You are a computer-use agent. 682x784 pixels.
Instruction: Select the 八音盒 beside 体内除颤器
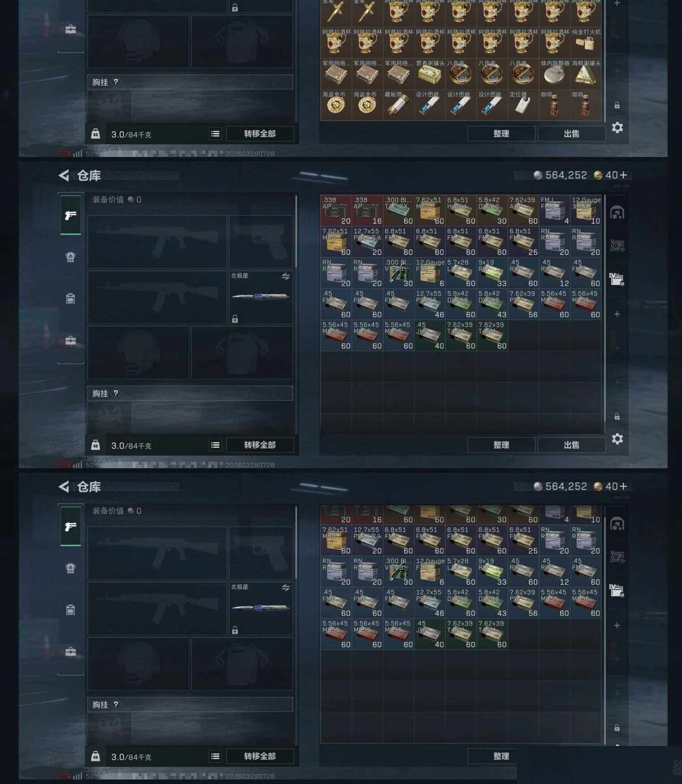tap(523, 74)
